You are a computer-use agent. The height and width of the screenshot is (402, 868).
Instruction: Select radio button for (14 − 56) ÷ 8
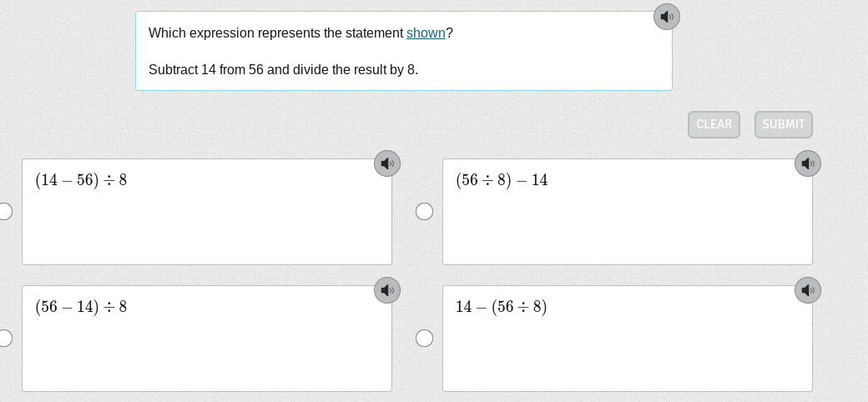point(4,211)
